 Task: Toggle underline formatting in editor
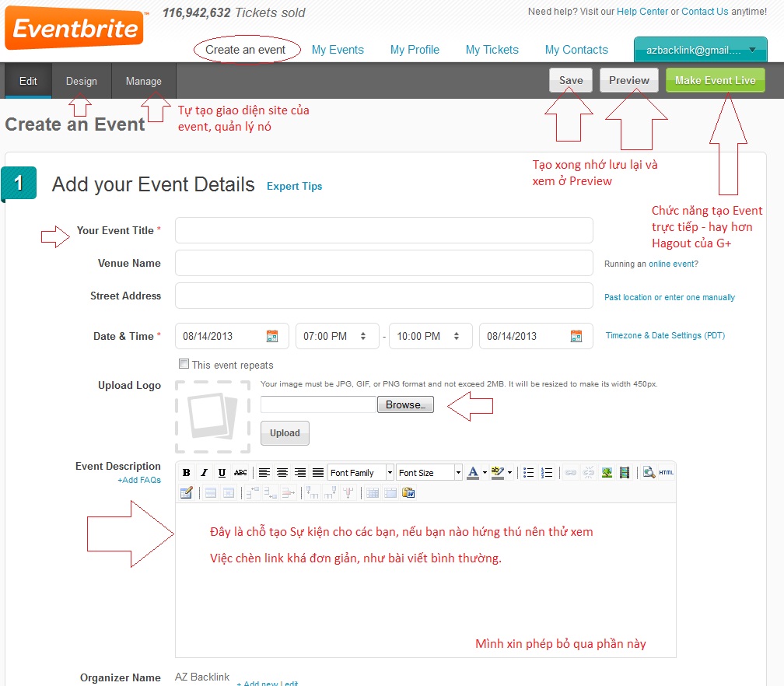tap(222, 473)
